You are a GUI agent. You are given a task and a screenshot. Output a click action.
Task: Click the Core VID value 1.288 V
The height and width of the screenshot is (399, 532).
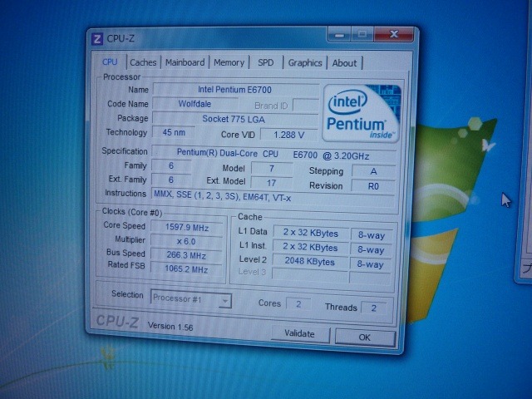coord(289,135)
